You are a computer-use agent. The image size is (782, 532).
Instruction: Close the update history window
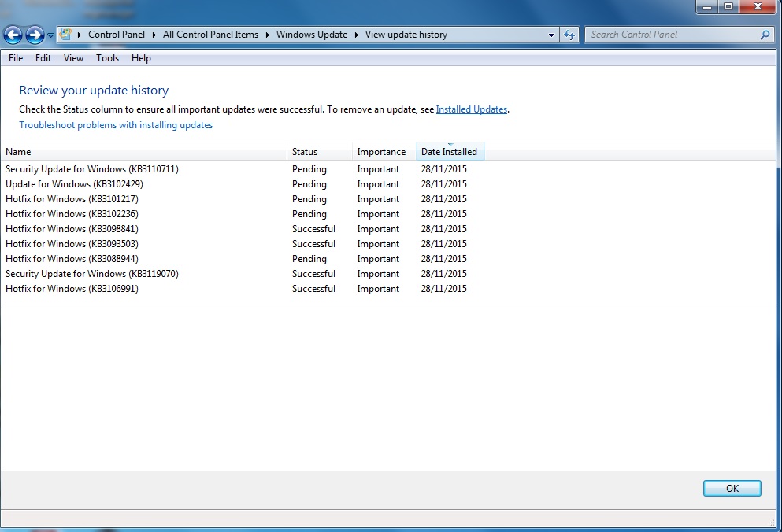pyautogui.click(x=758, y=6)
